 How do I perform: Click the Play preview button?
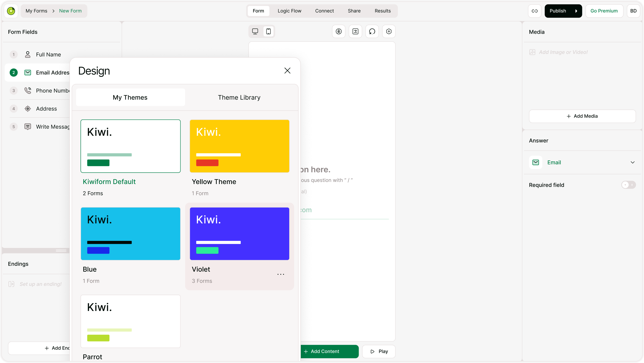coord(378,351)
